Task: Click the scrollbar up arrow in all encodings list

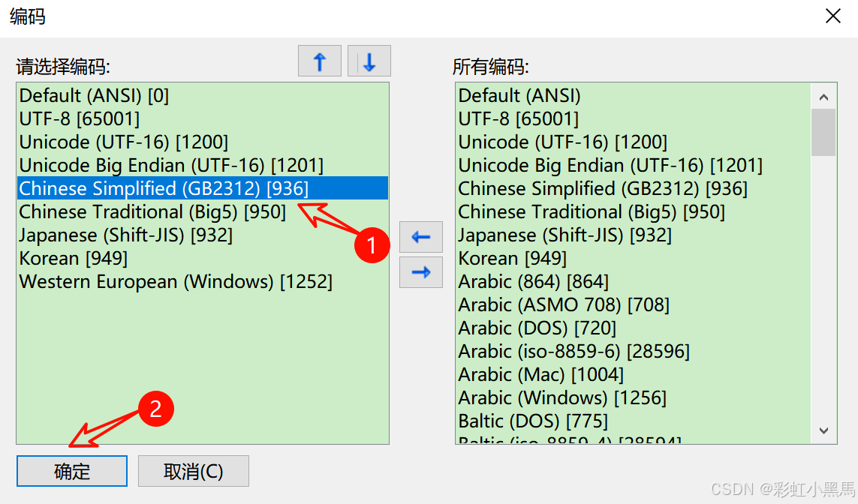Action: click(823, 96)
